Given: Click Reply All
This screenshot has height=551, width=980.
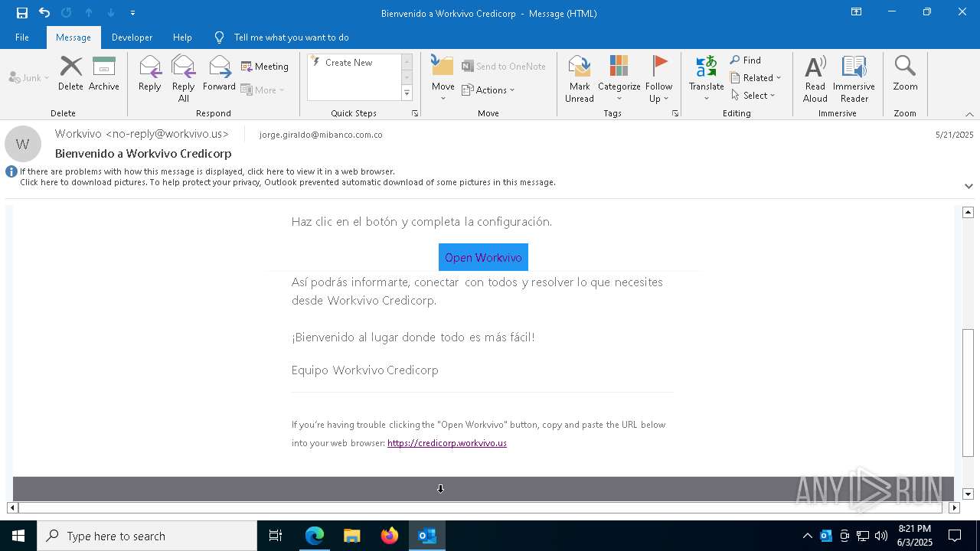Looking at the screenshot, I should pos(183,79).
